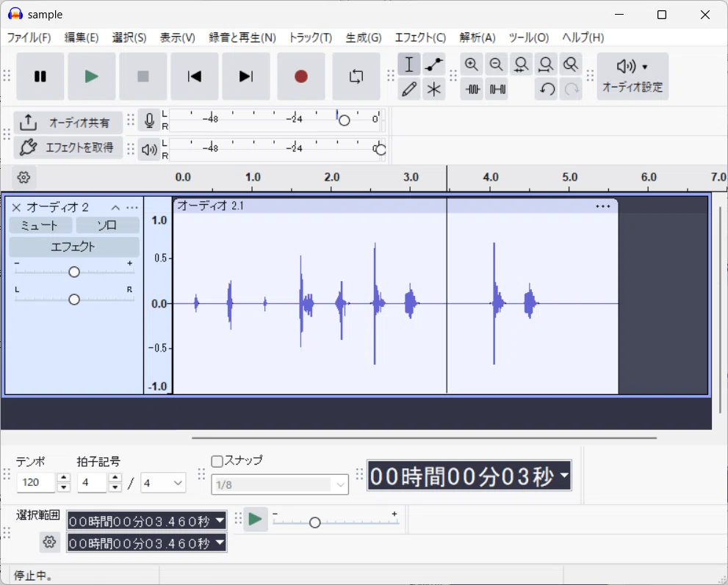Viewport: 728px width, 585px height.
Task: Toggle the ミュート button
Action: coord(40,225)
